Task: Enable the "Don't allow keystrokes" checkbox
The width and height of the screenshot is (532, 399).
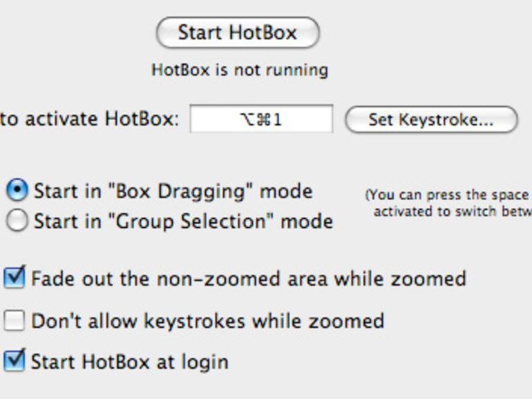Action: [x=15, y=320]
